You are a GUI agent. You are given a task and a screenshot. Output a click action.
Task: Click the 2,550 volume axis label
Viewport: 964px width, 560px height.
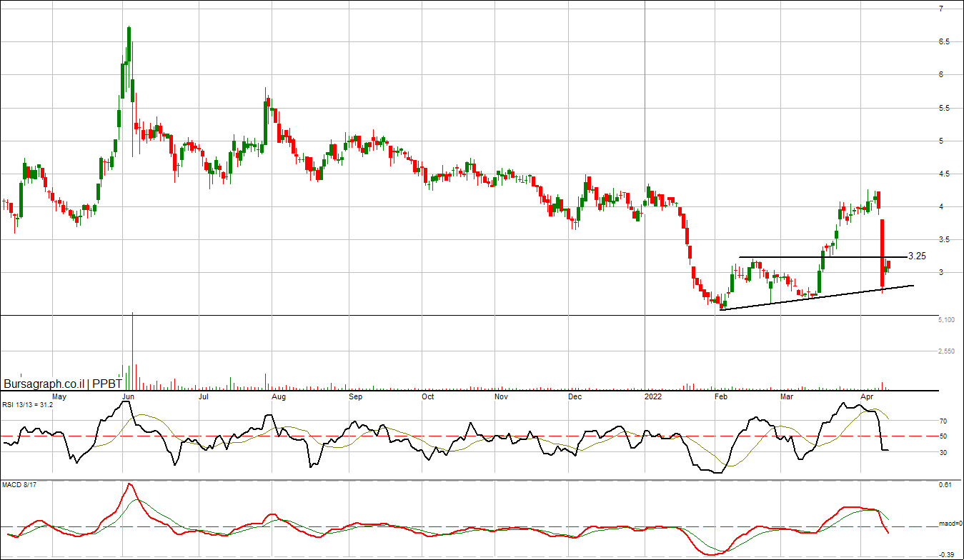click(946, 351)
